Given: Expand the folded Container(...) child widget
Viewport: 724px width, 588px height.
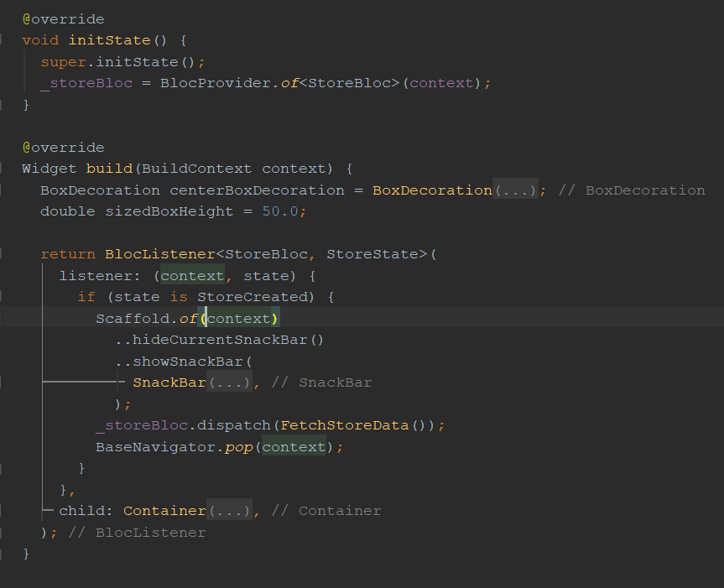Looking at the screenshot, I should pyautogui.click(x=228, y=509).
